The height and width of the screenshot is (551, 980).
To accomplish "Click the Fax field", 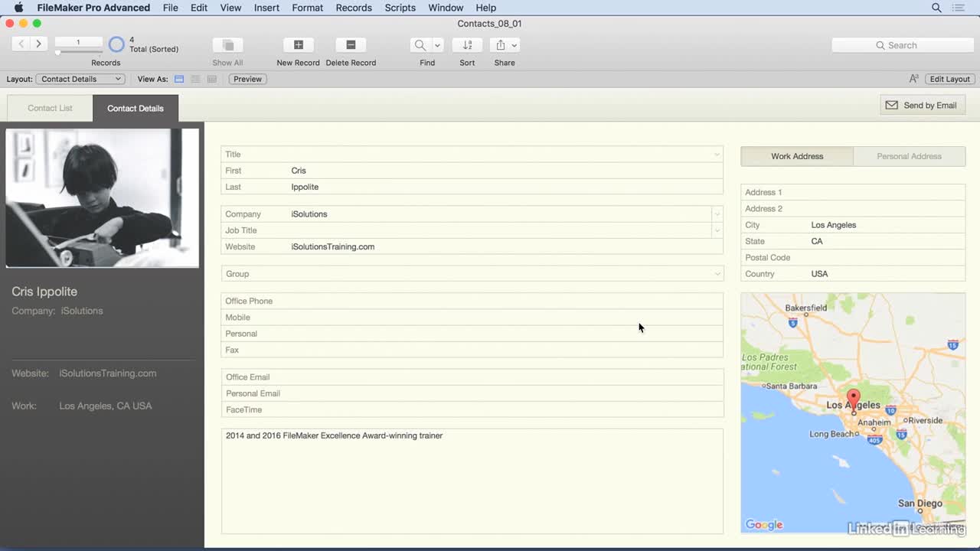I will [x=472, y=350].
